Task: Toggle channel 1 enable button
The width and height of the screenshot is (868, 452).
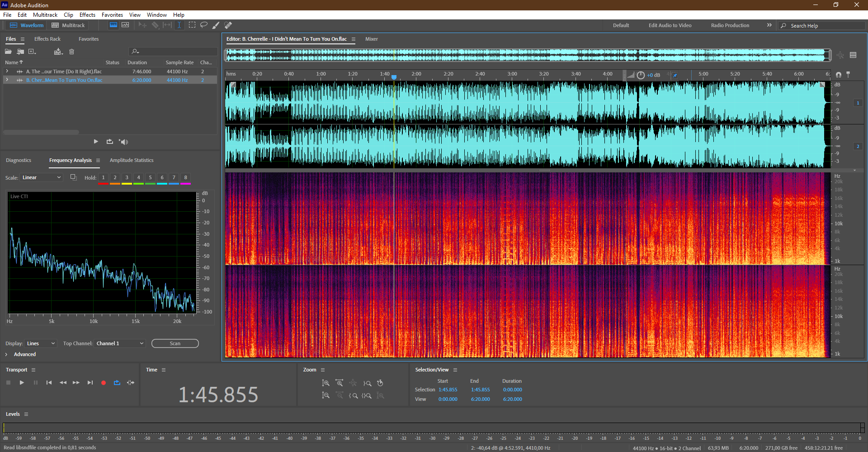Action: 858,103
